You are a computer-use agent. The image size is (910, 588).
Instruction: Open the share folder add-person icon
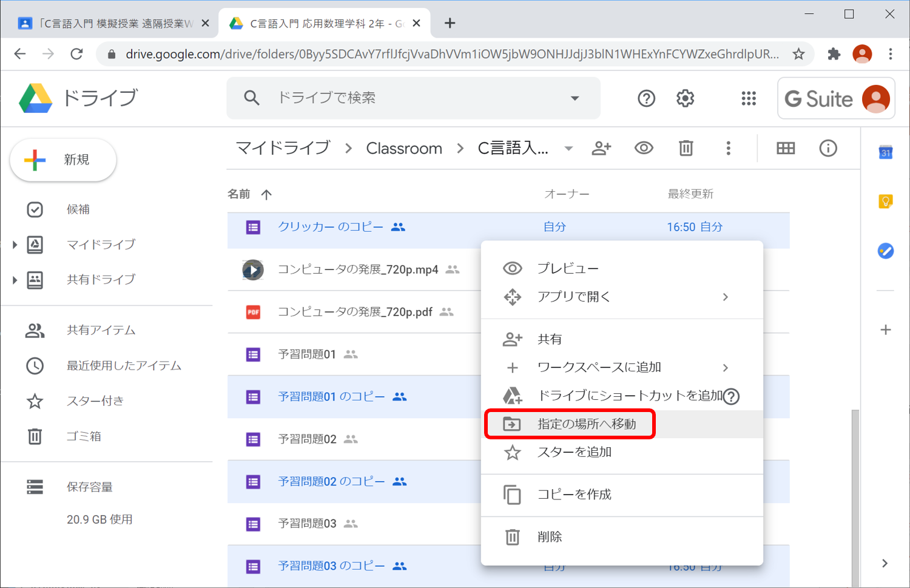pos(601,148)
